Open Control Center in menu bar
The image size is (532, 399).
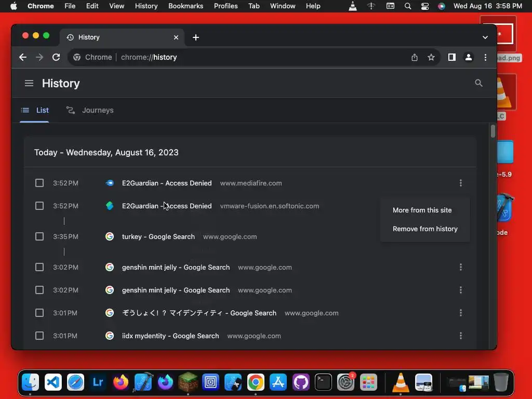(424, 6)
